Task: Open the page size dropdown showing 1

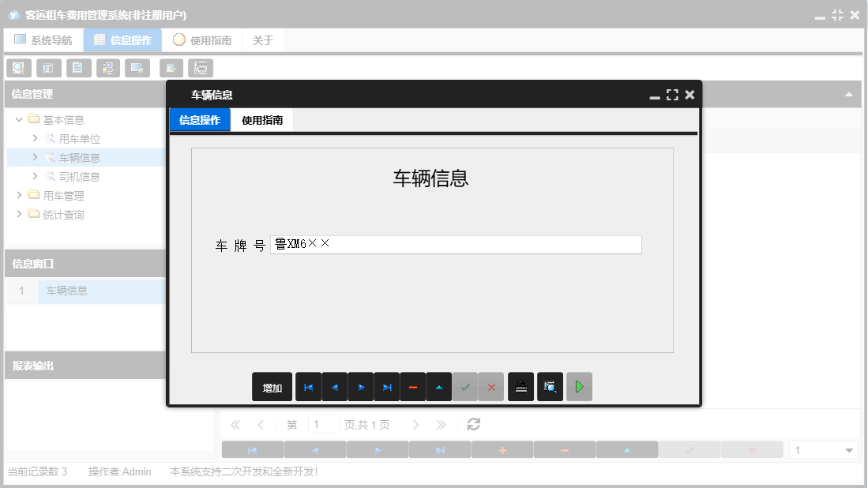Action: click(x=824, y=449)
